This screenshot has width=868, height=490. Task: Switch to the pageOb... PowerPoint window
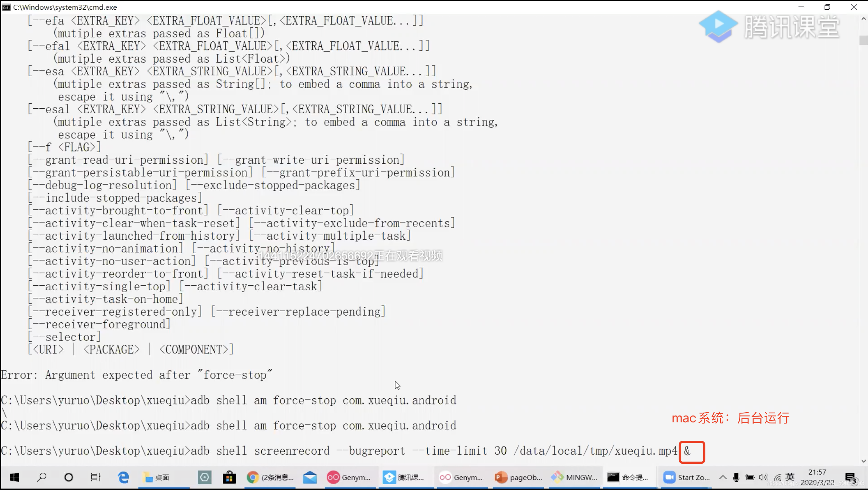click(518, 477)
